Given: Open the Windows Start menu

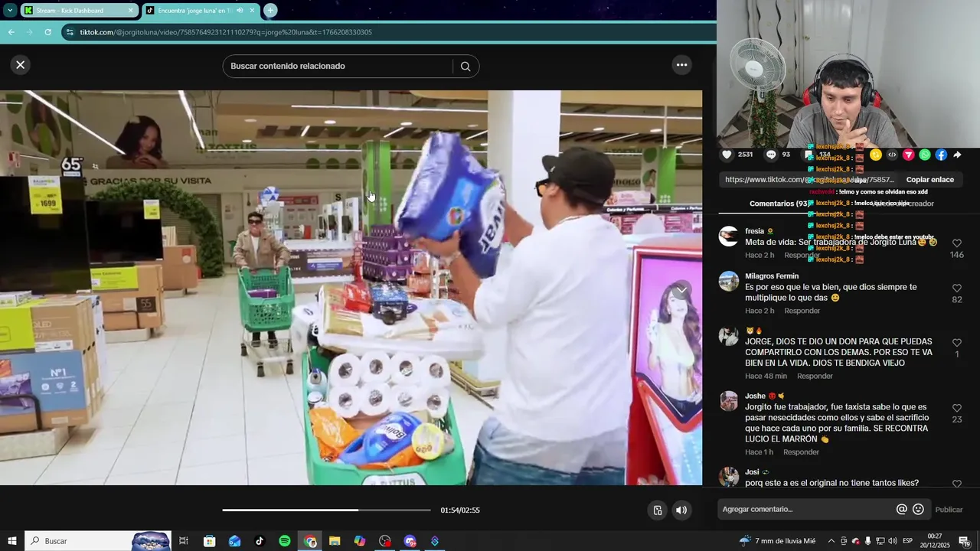Looking at the screenshot, I should [x=11, y=541].
